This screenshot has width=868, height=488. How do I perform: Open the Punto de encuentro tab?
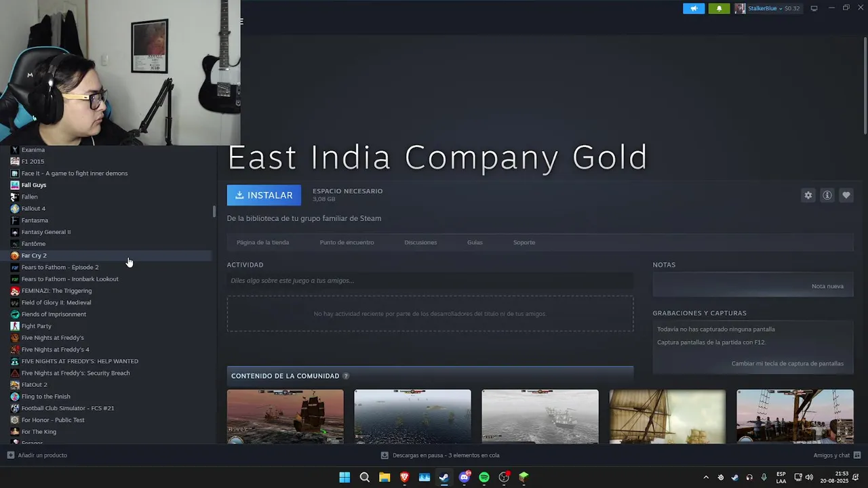pyautogui.click(x=347, y=242)
